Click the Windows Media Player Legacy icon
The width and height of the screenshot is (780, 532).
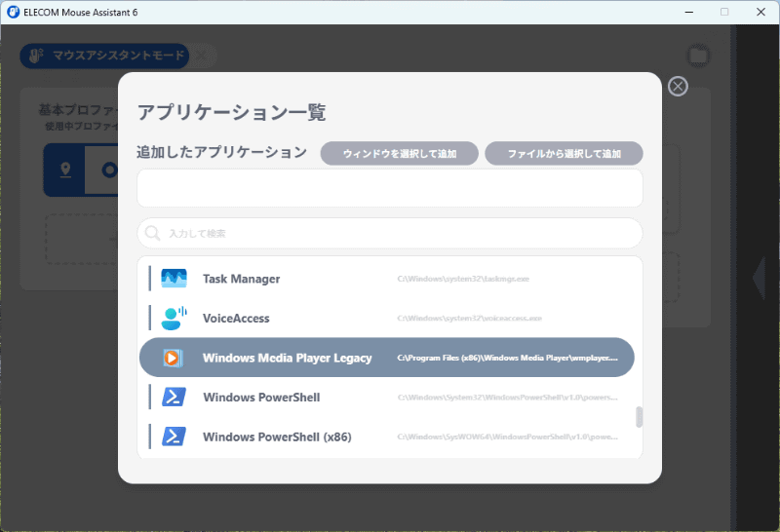(x=173, y=358)
